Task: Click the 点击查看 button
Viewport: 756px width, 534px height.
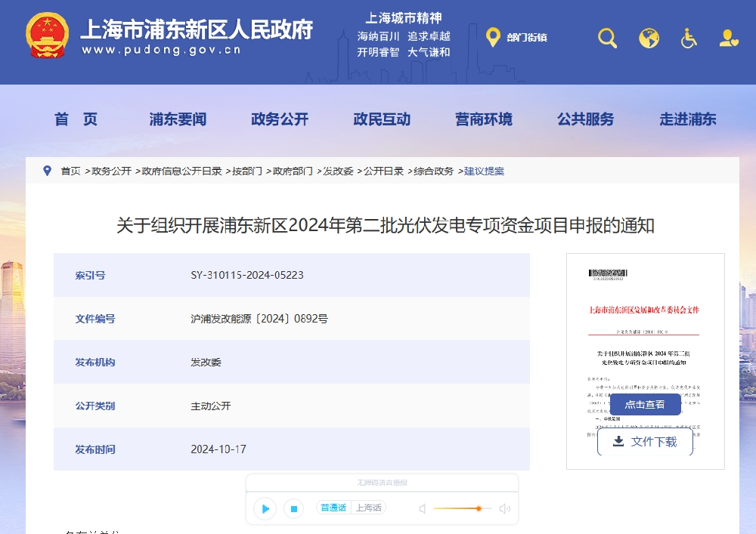Action: click(645, 404)
